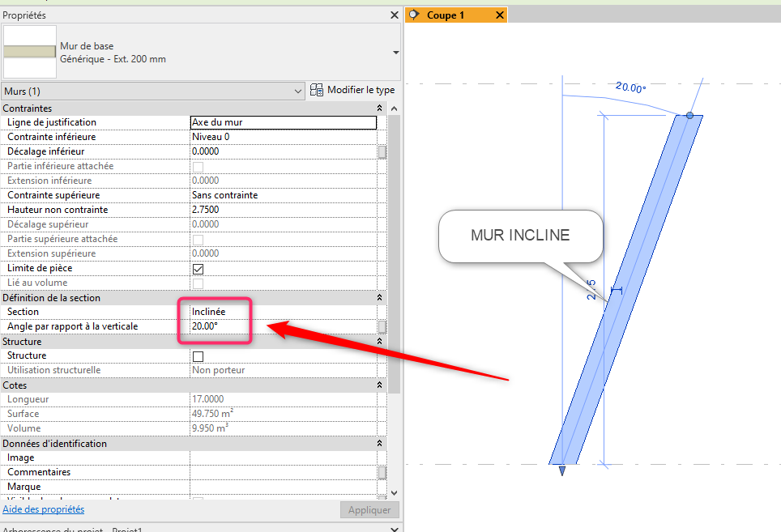Open the Aide des propriétés link
781x532 pixels.
coord(44,509)
